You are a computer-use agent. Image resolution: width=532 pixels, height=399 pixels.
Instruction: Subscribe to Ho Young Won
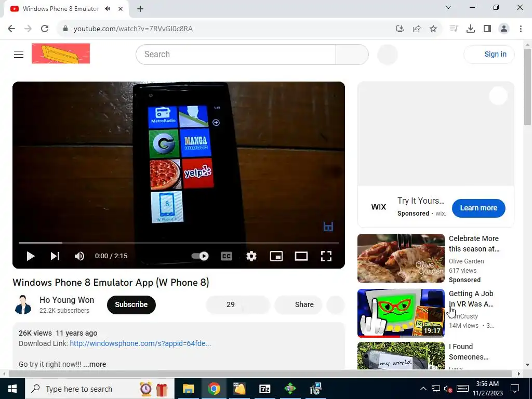tap(131, 304)
